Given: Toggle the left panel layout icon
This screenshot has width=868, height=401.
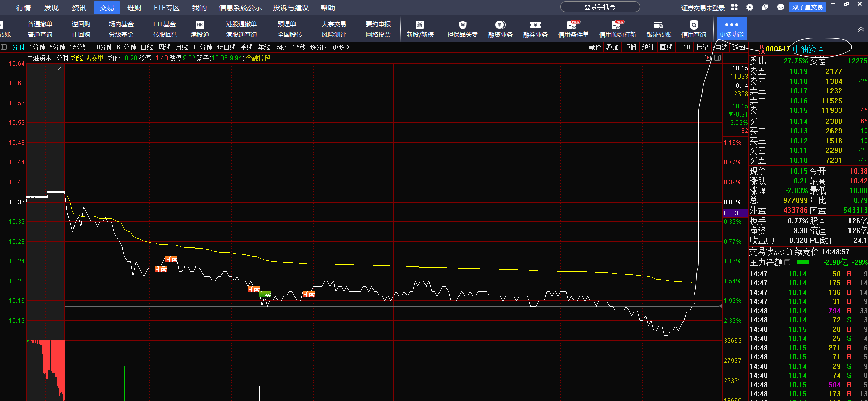Looking at the screenshot, I should click(4, 47).
